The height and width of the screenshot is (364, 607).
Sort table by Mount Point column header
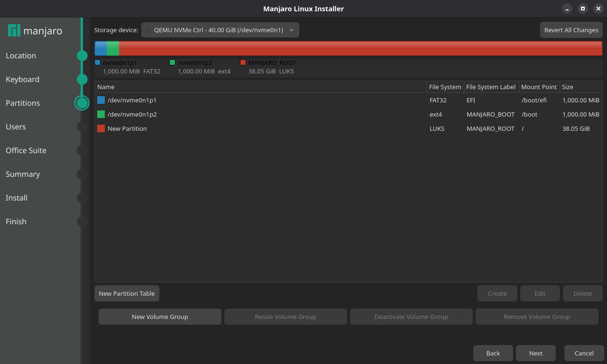pyautogui.click(x=539, y=87)
